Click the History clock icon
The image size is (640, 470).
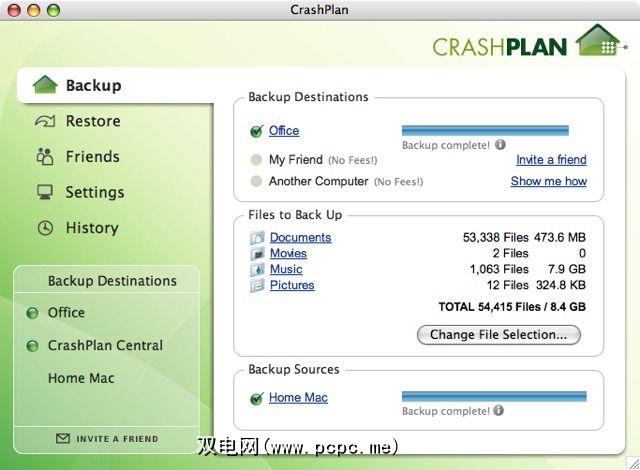tap(45, 228)
